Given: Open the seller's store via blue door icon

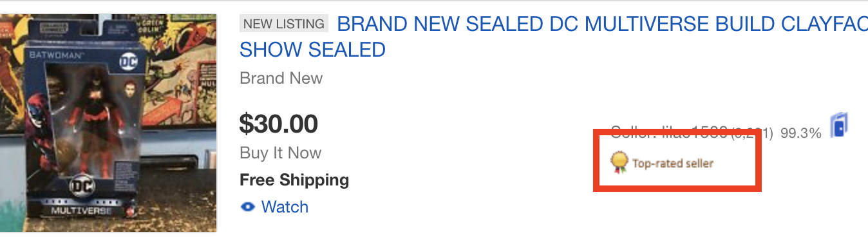Looking at the screenshot, I should pyautogui.click(x=840, y=124).
